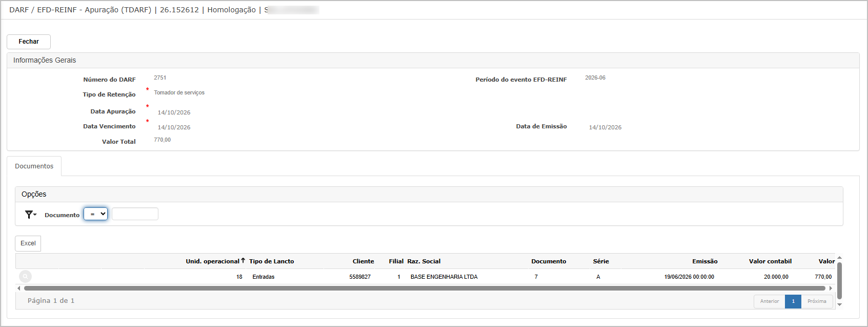Select page 1 in pagination
The width and height of the screenshot is (868, 327).
point(793,301)
